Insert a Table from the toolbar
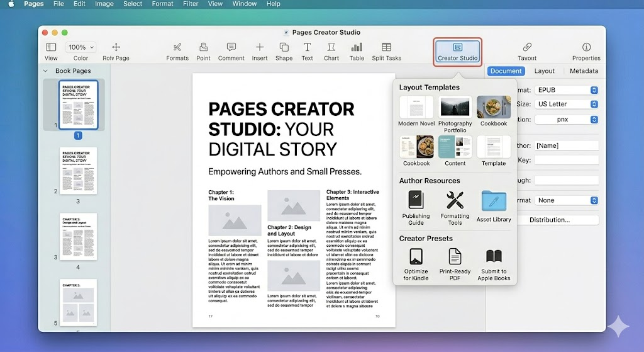This screenshot has width=644, height=352. click(357, 47)
